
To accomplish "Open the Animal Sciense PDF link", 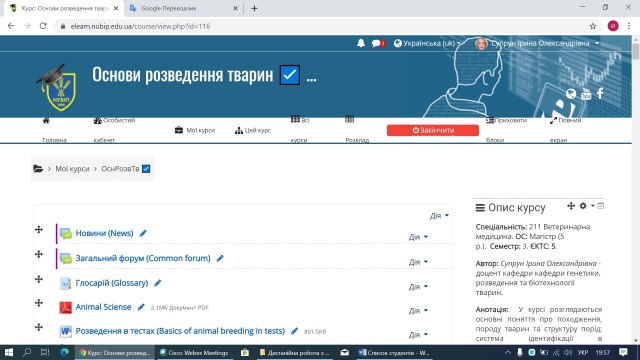I will [x=103, y=307].
